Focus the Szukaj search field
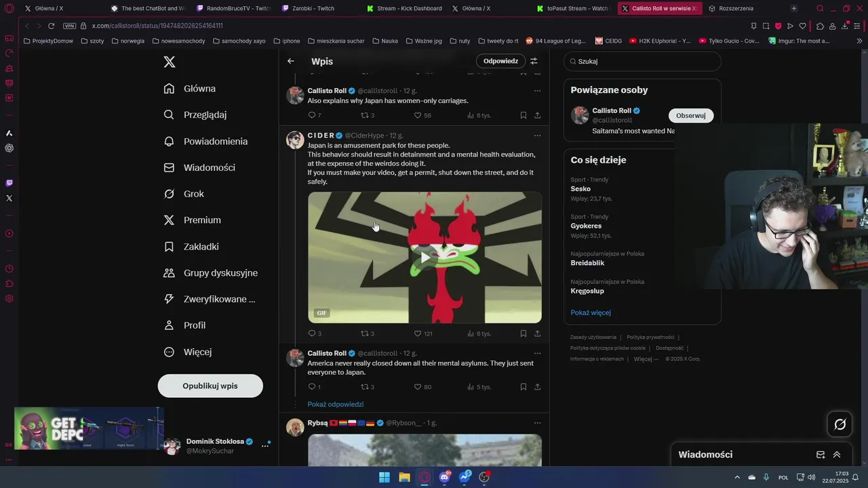Image resolution: width=868 pixels, height=488 pixels. [642, 61]
